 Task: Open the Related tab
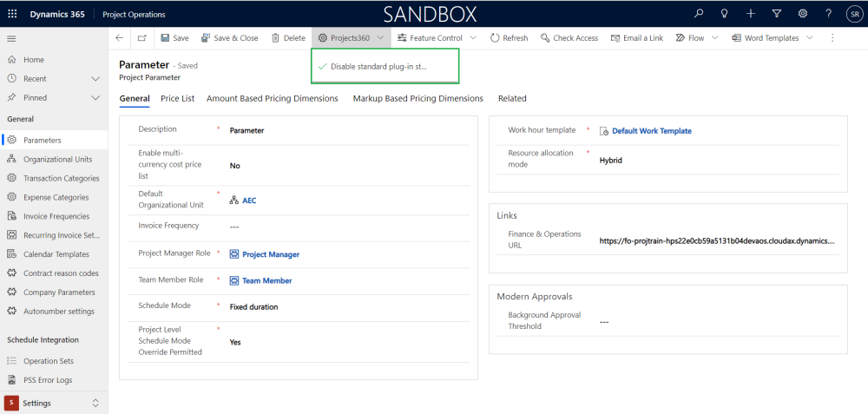pyautogui.click(x=512, y=99)
